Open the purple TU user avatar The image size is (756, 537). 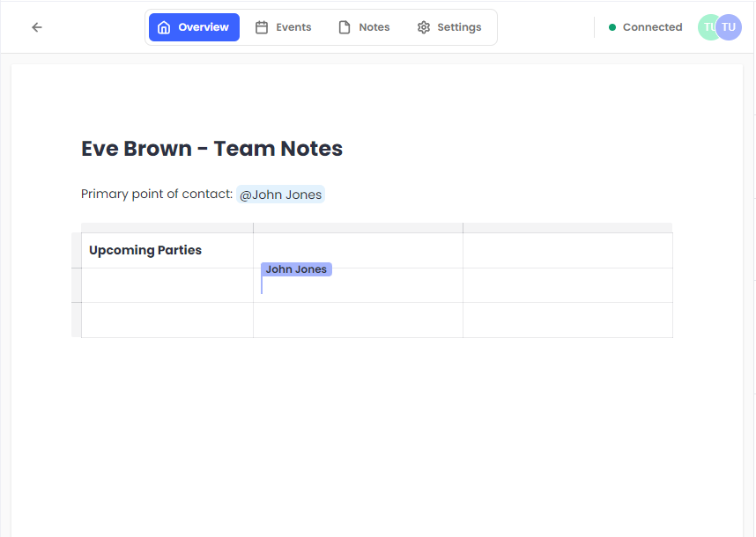coord(730,27)
